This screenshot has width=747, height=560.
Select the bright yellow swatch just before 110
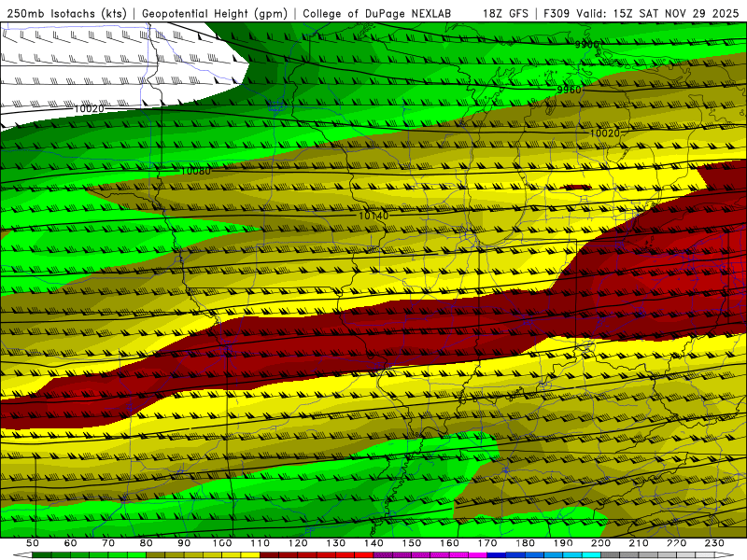click(250, 555)
